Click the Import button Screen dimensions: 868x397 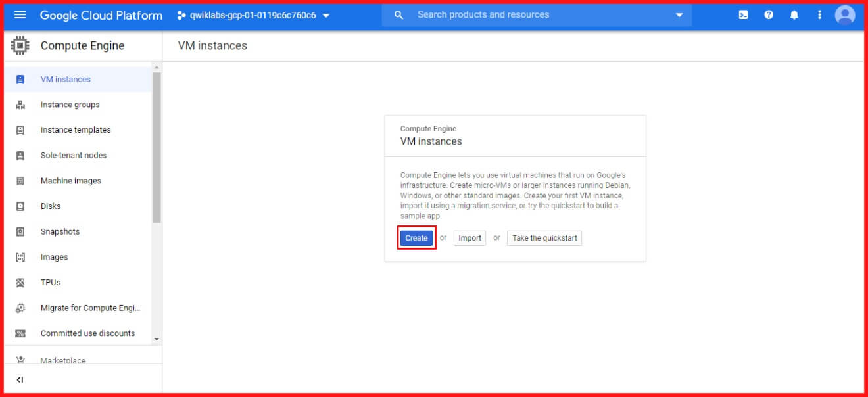pyautogui.click(x=470, y=238)
